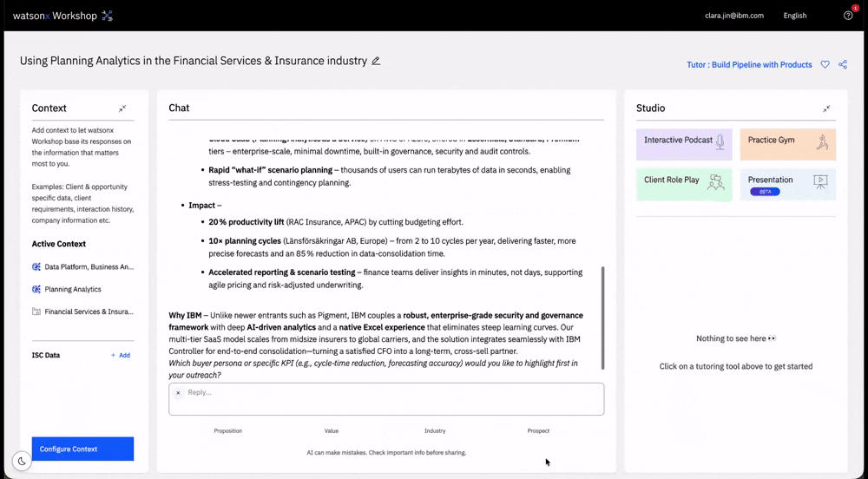Click the Practice Gym runner icon

822,142
